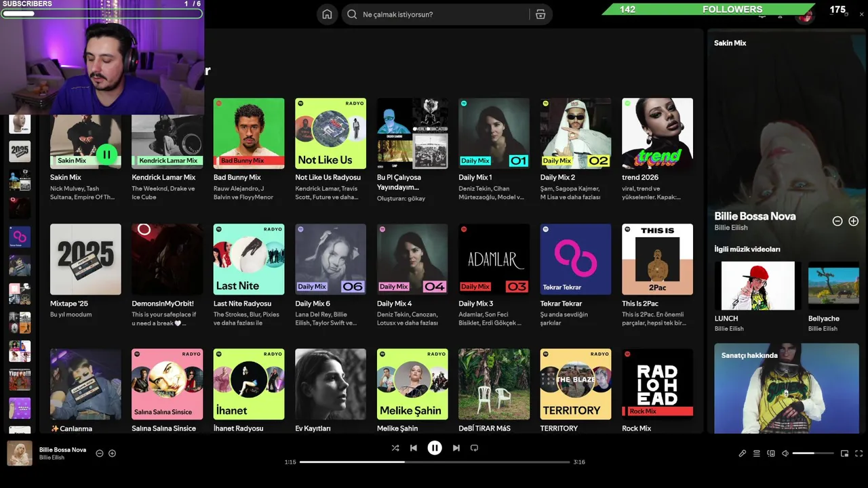Open TERRITORY radio card
Screen dimensions: 868x488
pos(576,390)
